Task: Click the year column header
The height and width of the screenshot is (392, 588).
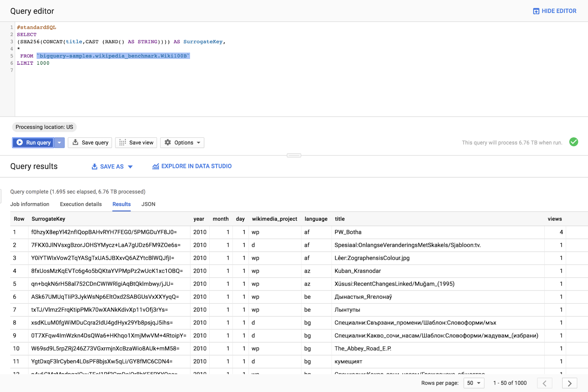Action: (199, 219)
